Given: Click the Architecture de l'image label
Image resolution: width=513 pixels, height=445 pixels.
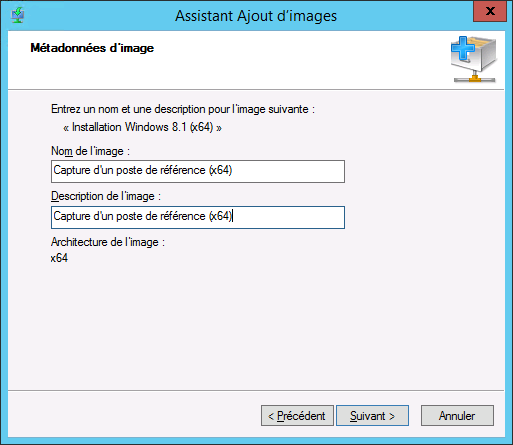Looking at the screenshot, I should point(108,242).
